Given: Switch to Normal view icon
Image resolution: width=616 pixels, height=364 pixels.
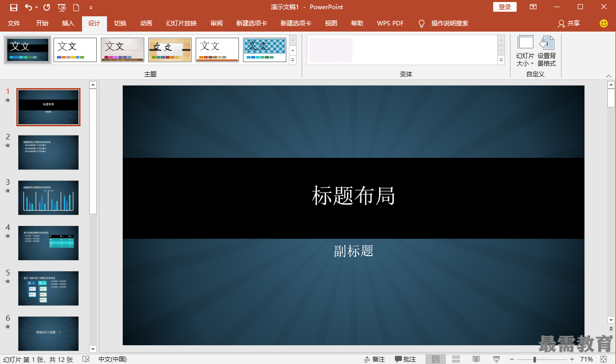Looking at the screenshot, I should [436, 359].
